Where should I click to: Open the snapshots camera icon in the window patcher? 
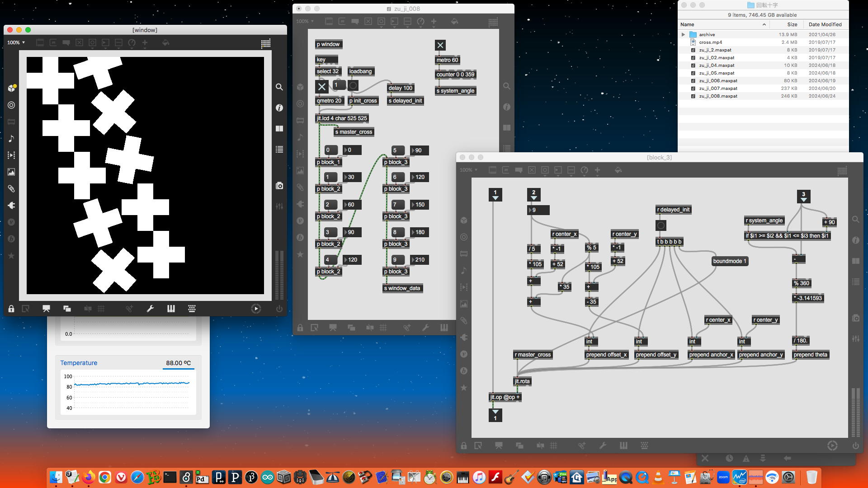tap(279, 186)
